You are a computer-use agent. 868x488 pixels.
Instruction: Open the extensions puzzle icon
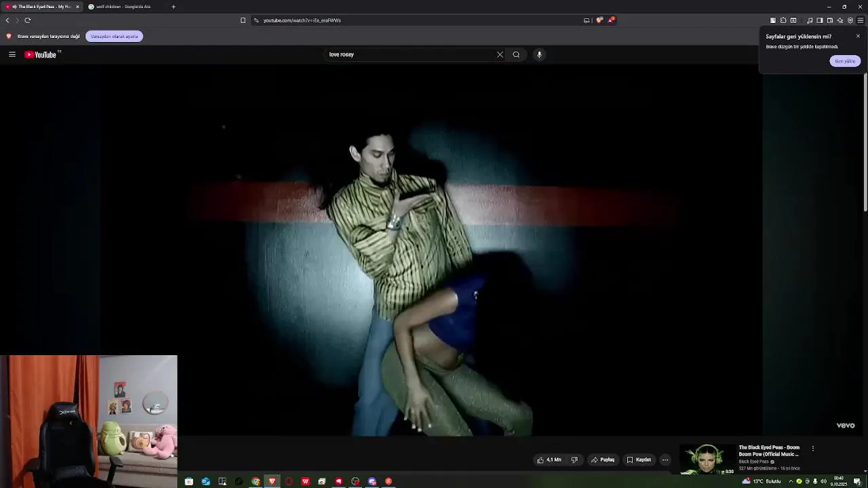(783, 20)
